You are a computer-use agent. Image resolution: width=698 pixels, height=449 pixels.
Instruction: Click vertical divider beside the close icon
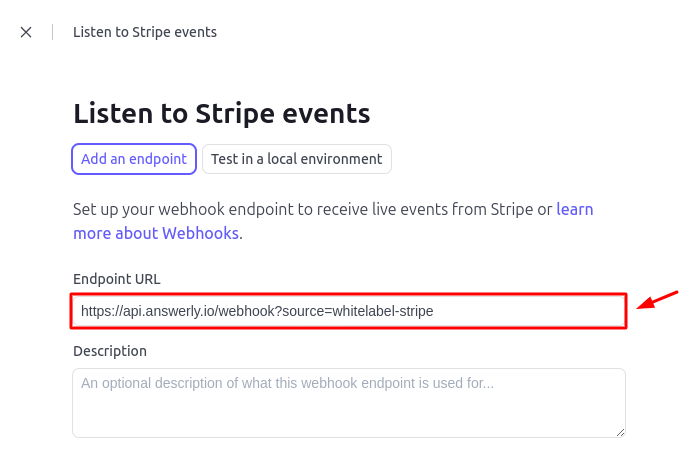coord(53,32)
